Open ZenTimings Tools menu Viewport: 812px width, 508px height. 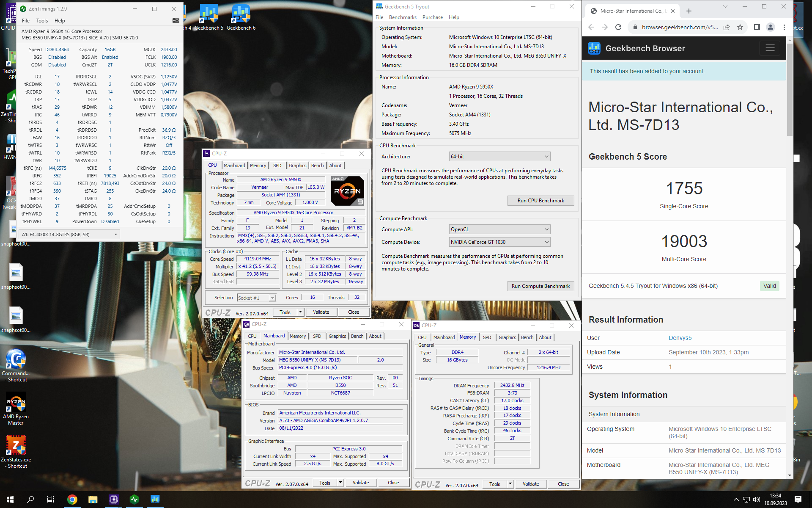coord(42,20)
